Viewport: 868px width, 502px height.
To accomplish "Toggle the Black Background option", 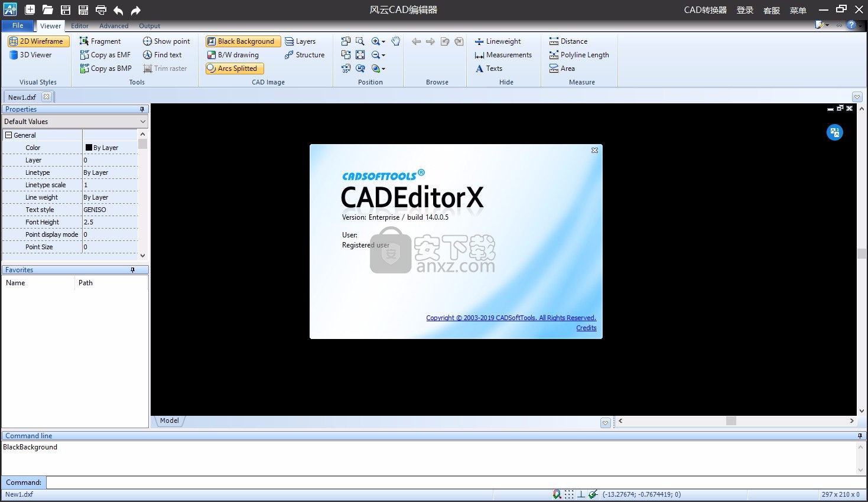I will [243, 41].
